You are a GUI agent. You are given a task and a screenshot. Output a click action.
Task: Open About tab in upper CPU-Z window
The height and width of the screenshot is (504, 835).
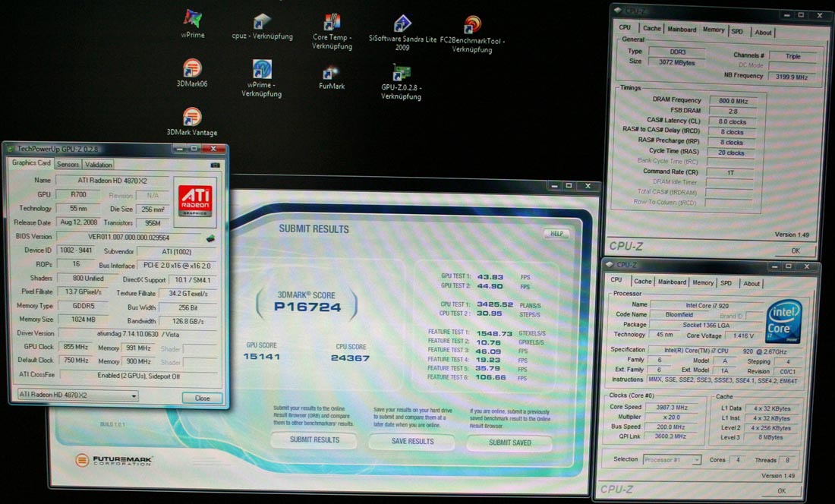coord(763,33)
